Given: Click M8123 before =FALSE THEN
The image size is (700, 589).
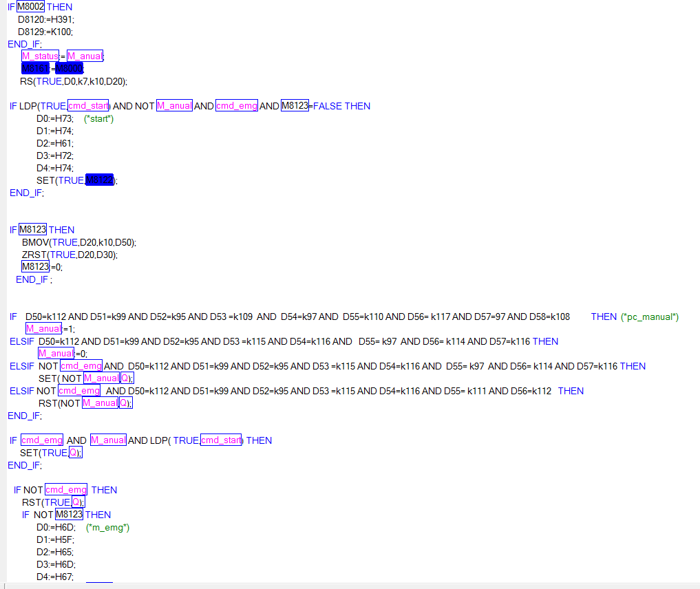Looking at the screenshot, I should [x=295, y=106].
